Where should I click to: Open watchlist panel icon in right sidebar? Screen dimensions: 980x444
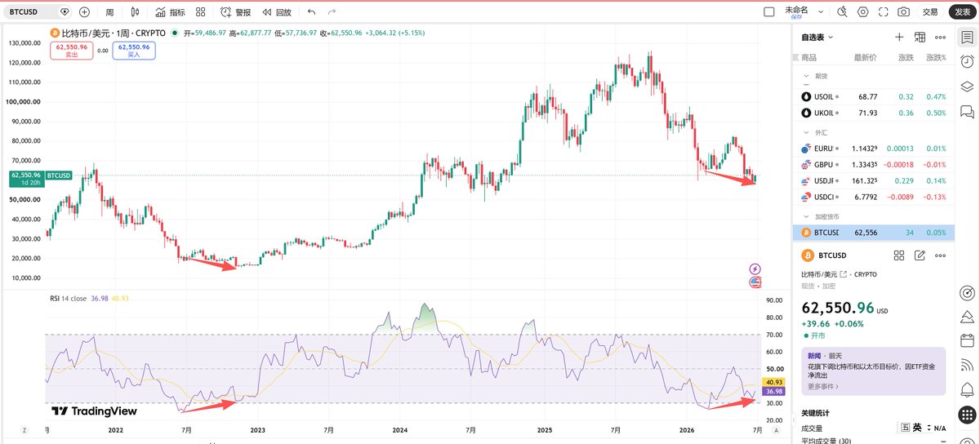coord(967,38)
